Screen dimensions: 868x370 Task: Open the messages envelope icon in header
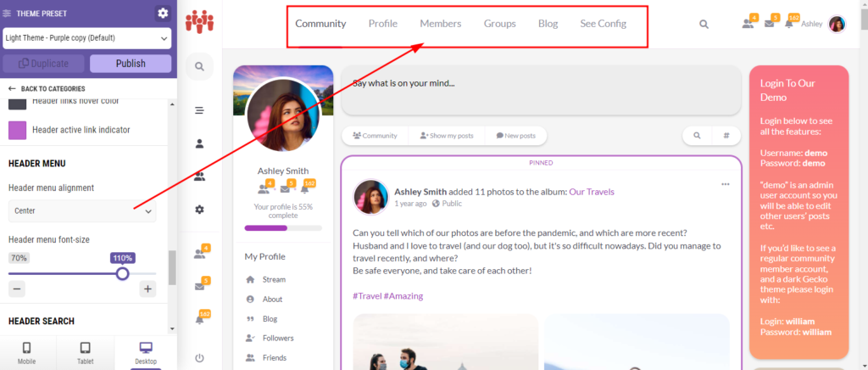pos(770,24)
